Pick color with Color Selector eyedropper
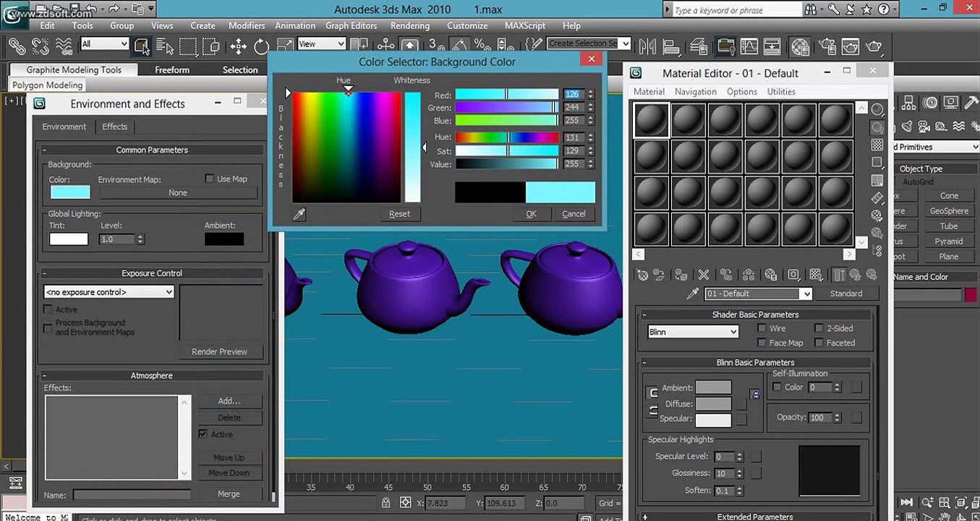The image size is (980, 521). click(x=299, y=213)
